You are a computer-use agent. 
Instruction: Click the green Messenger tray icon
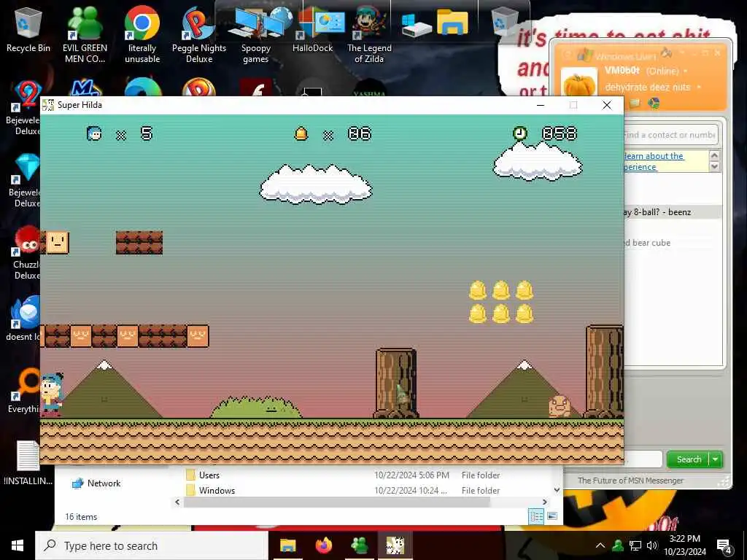click(618, 545)
